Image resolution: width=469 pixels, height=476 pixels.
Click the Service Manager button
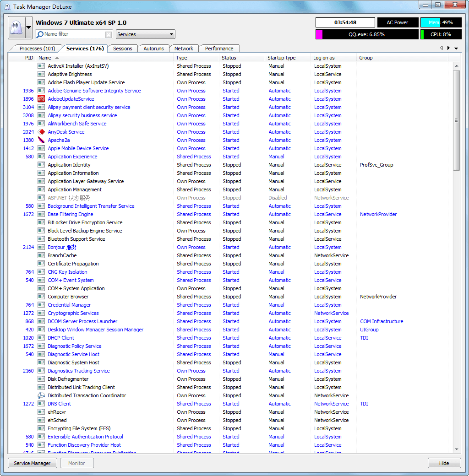pos(32,463)
